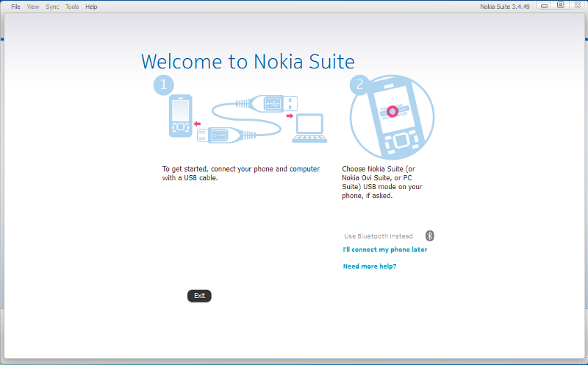588x365 pixels.
Task: Click the step 1 number badge
Action: pyautogui.click(x=162, y=85)
